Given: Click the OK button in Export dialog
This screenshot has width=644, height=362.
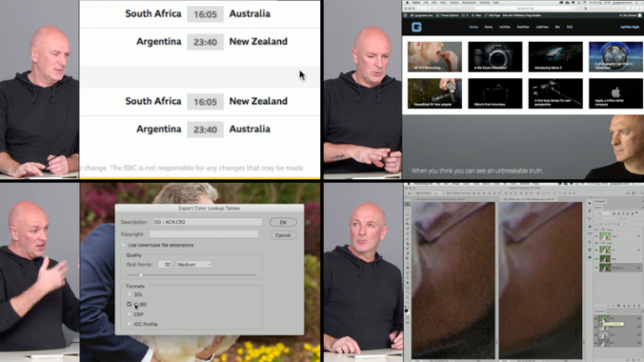Looking at the screenshot, I should 283,222.
